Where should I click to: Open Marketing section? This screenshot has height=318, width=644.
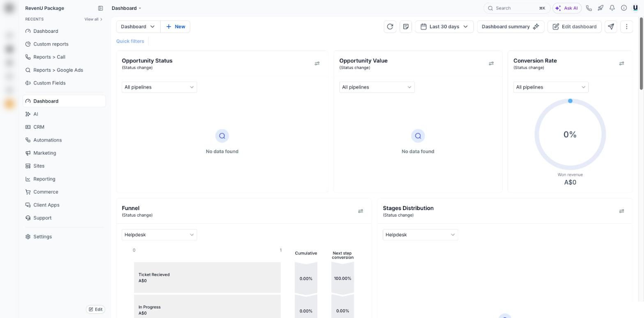(x=64, y=153)
